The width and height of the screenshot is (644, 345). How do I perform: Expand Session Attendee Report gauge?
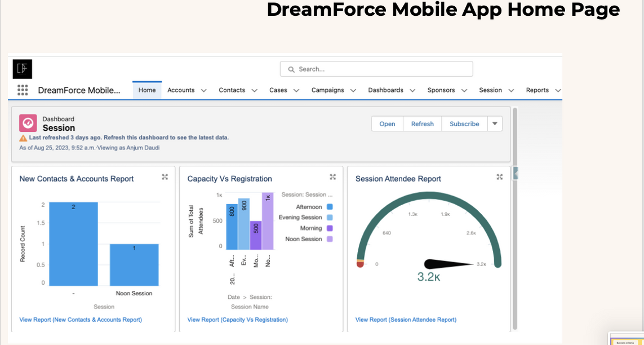click(x=499, y=176)
